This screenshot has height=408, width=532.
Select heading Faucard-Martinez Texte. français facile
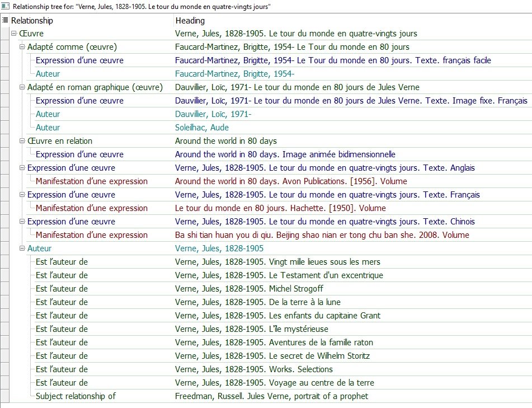click(x=333, y=60)
